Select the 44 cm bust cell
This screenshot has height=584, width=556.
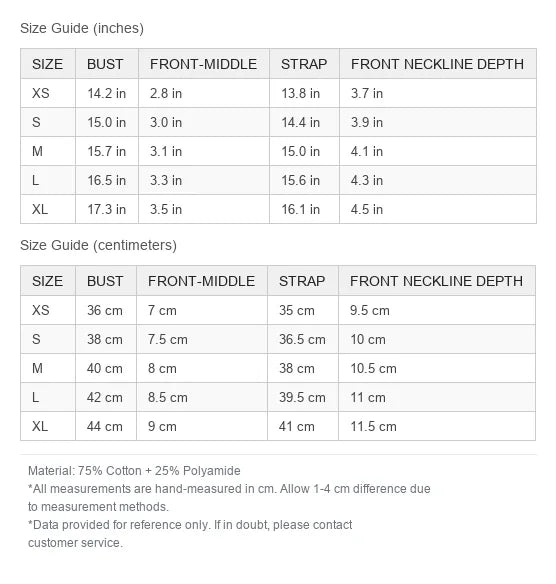105,426
